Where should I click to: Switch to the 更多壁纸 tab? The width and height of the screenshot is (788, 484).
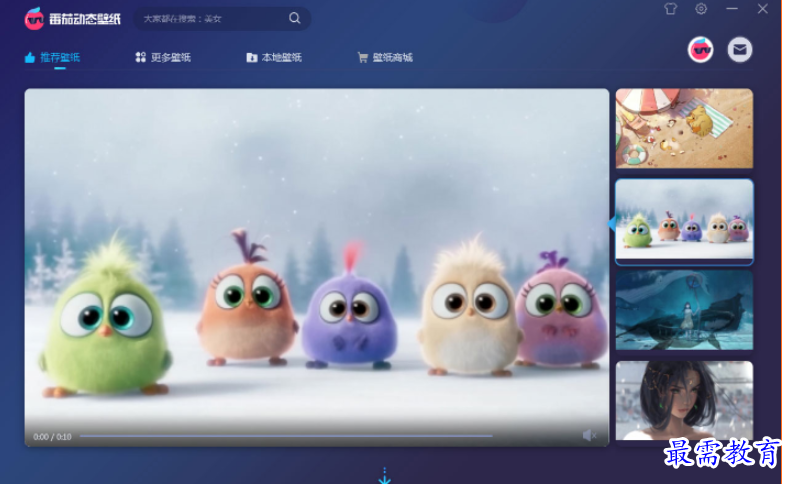pos(163,57)
